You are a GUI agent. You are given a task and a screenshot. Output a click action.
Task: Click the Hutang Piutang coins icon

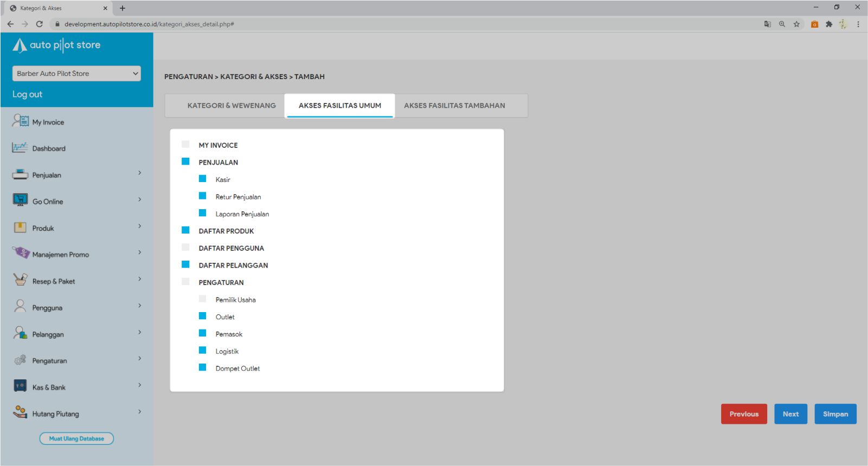(20, 412)
